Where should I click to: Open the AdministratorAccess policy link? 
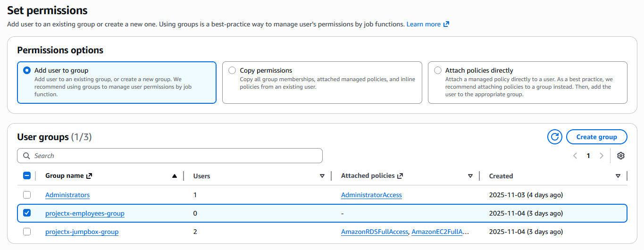point(371,195)
